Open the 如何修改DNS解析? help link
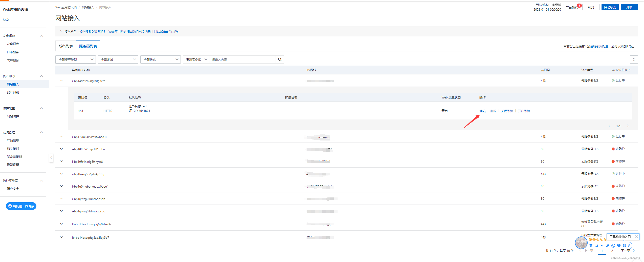Viewport: 644px width, 262px height. (92, 32)
